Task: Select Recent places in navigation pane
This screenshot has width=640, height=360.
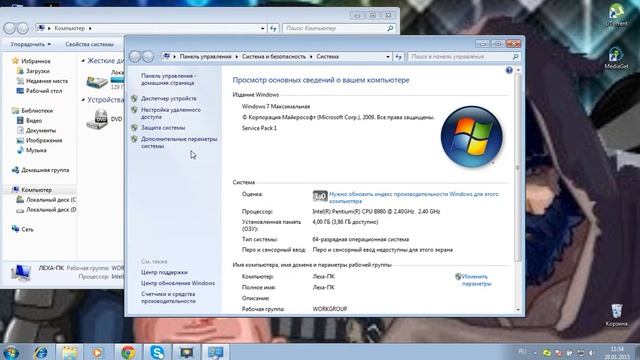Action: tap(42, 81)
